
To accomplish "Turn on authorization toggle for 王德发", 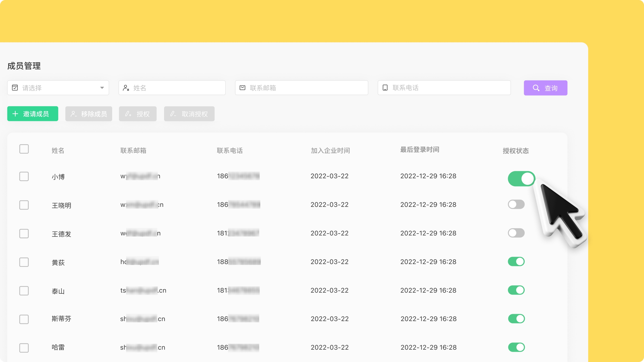I will pos(516,233).
